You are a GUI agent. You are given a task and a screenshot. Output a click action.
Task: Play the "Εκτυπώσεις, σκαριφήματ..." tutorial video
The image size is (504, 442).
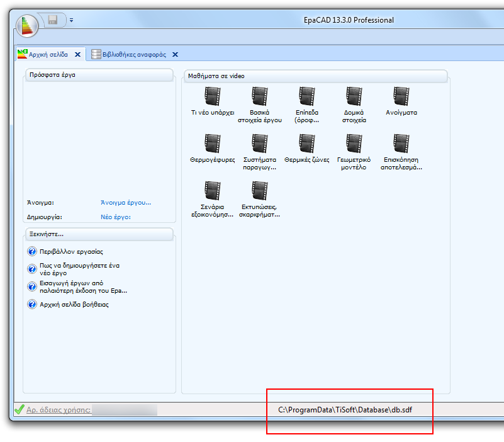[x=260, y=191]
